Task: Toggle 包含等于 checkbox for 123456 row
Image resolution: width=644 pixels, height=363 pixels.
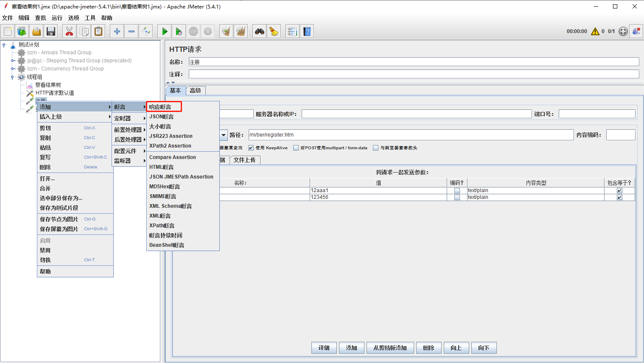Action: point(619,198)
